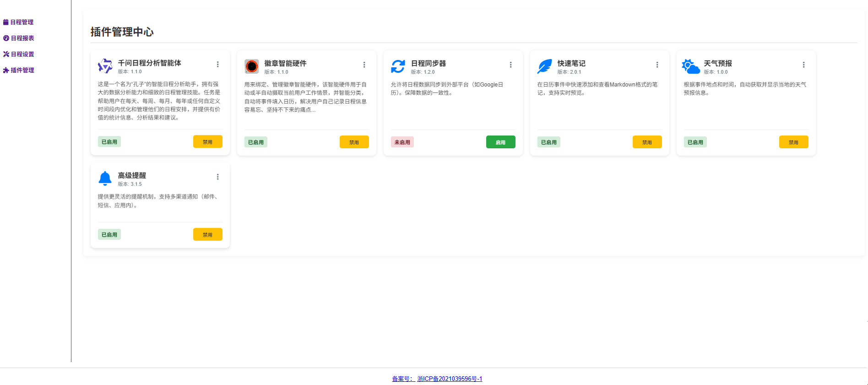
Task: Click the 高级提醒 title
Action: pyautogui.click(x=132, y=175)
